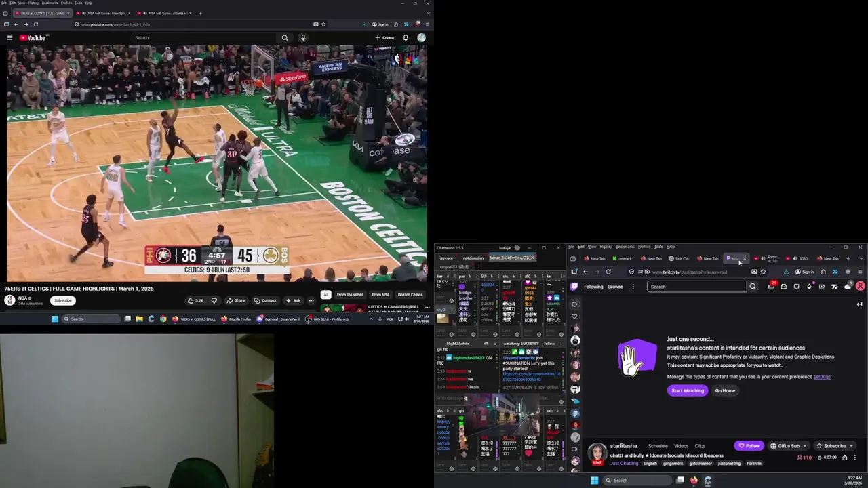Open YouTube notifications bell
Image resolution: width=868 pixels, height=488 pixels.
(406, 38)
